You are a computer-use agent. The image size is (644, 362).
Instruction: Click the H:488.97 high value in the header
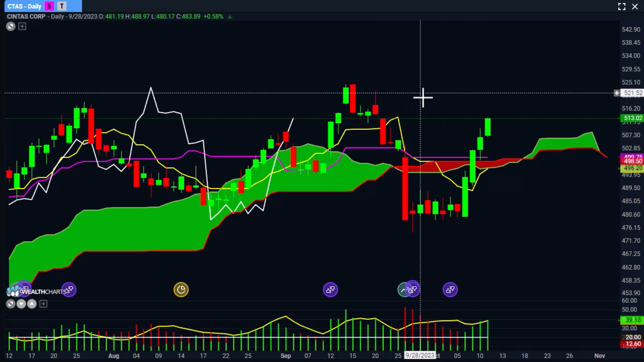pos(138,16)
